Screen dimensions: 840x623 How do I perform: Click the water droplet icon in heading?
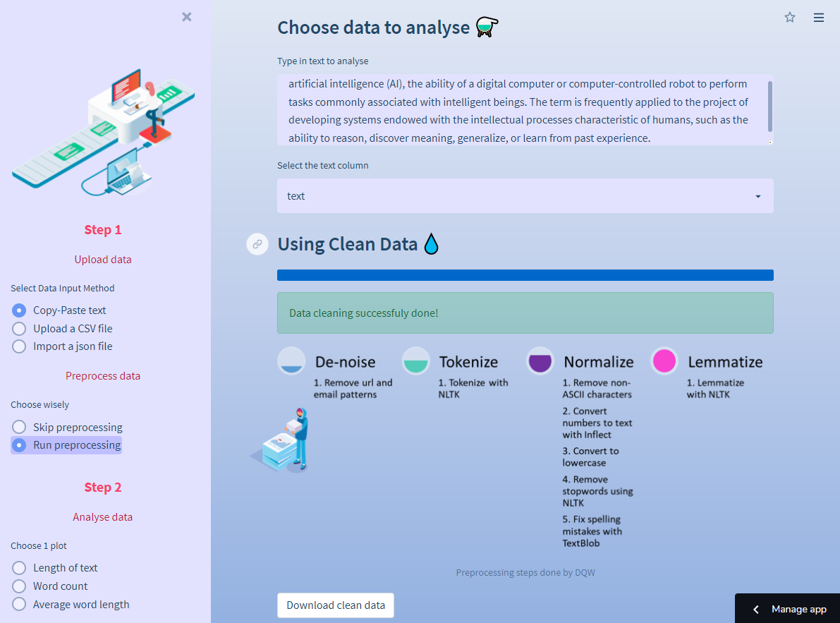431,244
